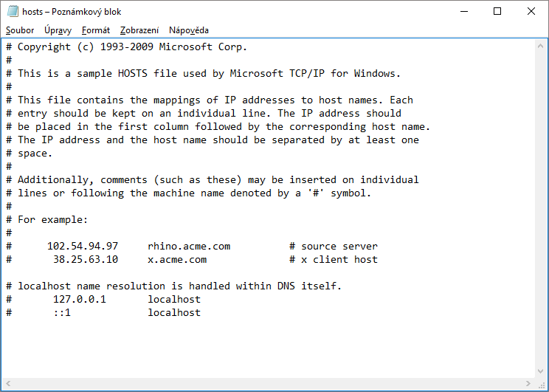Click the vertical scrollbar track
549x392 pixels.
542,207
